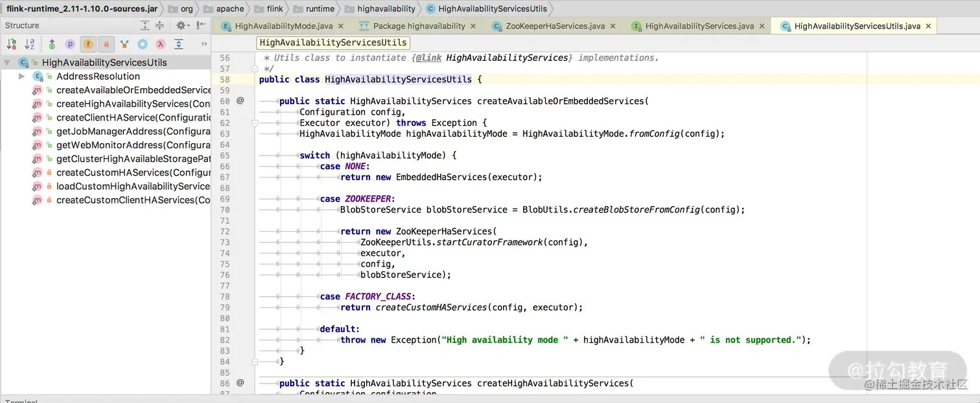Select createAvailableOrEmbeddedServices method in Structure
Image resolution: width=980 pixels, height=403 pixels.
(x=134, y=90)
